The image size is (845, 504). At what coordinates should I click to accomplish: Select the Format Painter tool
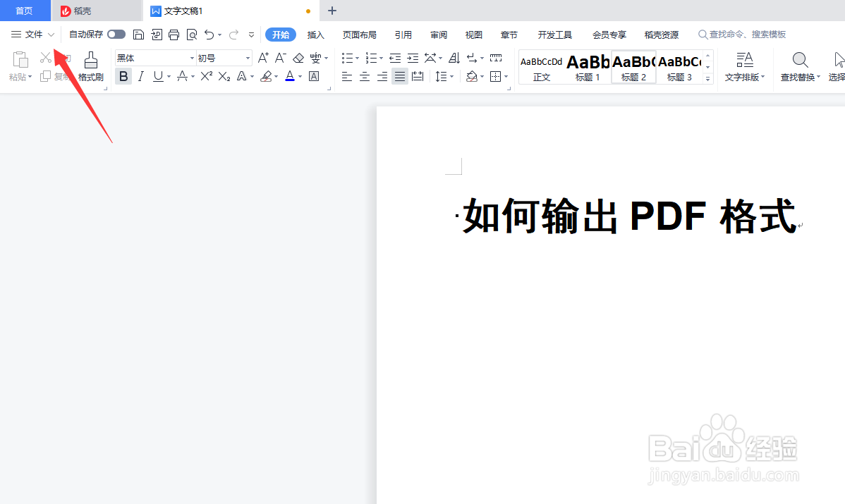coord(90,67)
